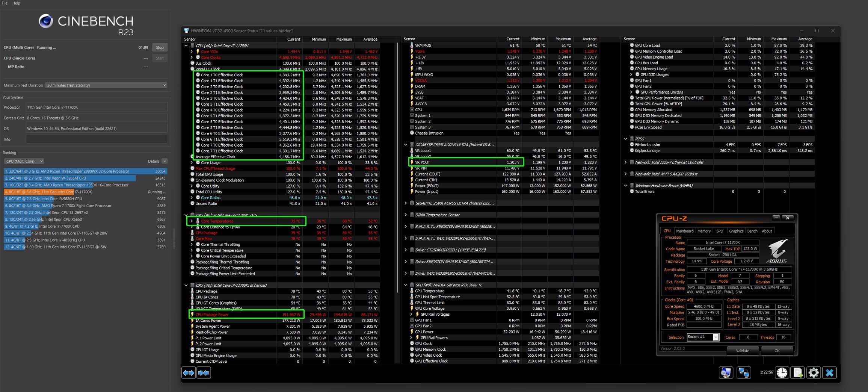Switch to CPU-Z SPD tab
Image resolution: width=868 pixels, height=392 pixels.
719,231
